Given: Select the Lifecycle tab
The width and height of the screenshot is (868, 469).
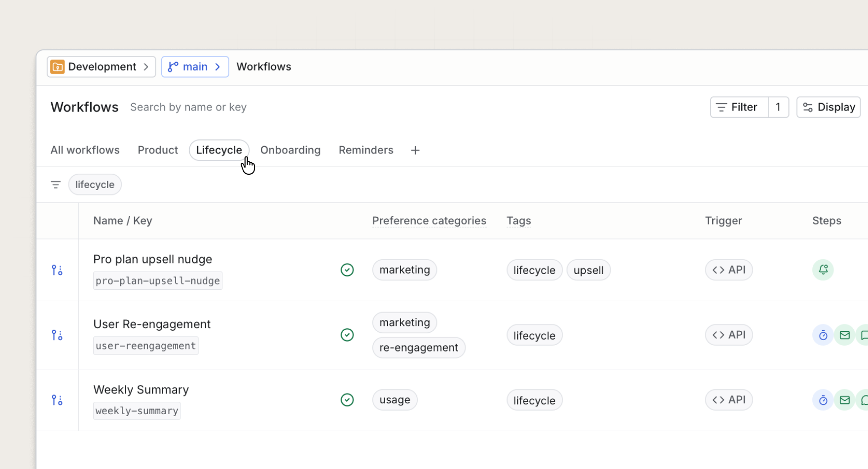Looking at the screenshot, I should pos(219,150).
